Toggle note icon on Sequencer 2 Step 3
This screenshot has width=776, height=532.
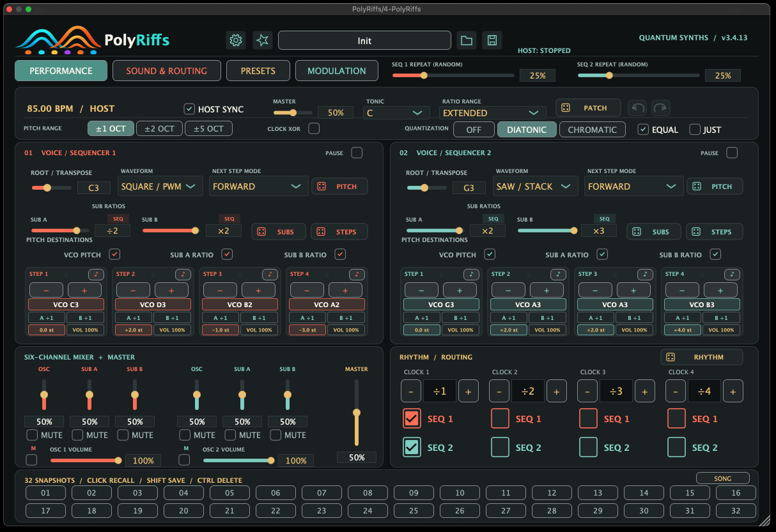[x=646, y=275]
